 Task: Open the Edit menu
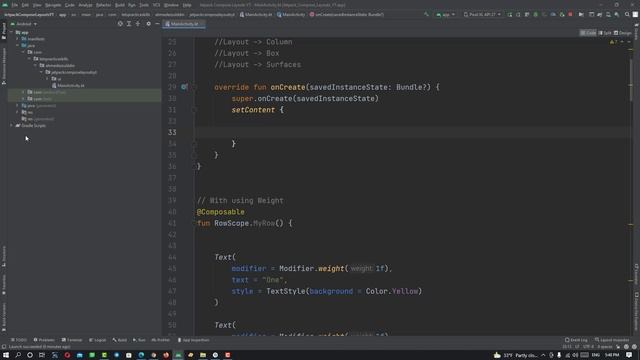click(25, 5)
